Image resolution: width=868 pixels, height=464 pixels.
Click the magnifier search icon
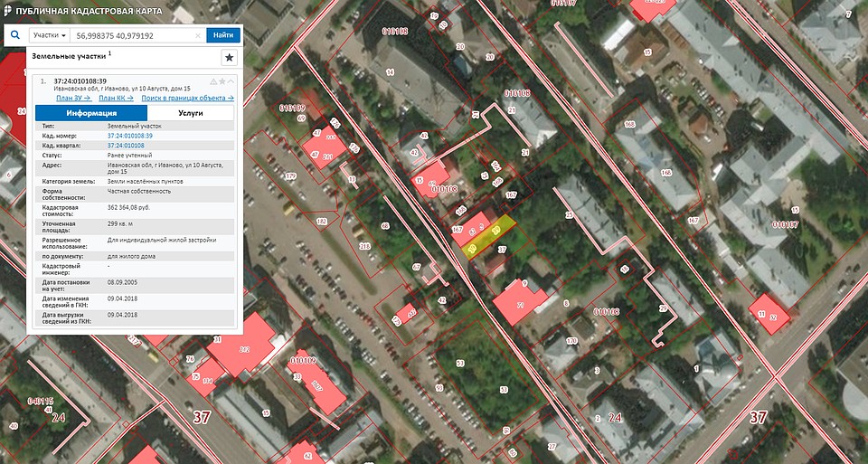[x=15, y=35]
